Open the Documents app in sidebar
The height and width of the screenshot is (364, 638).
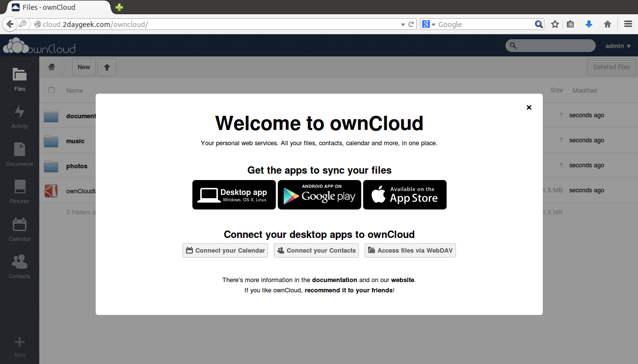[x=20, y=154]
